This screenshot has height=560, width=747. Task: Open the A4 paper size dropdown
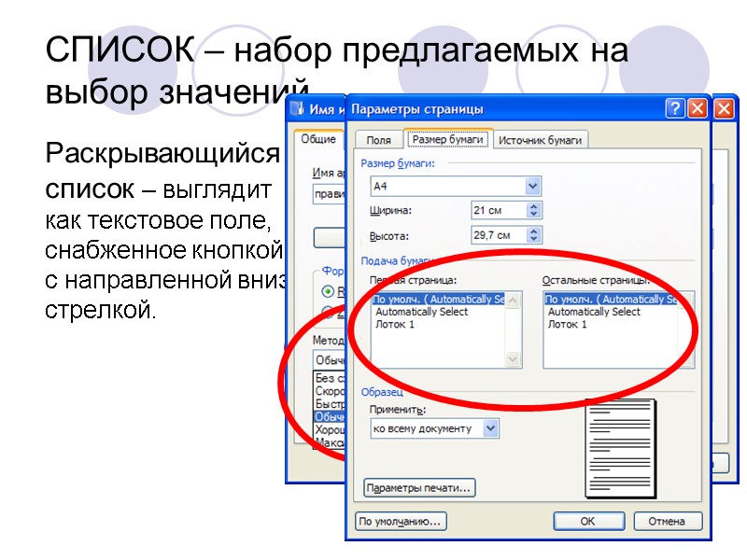[531, 185]
